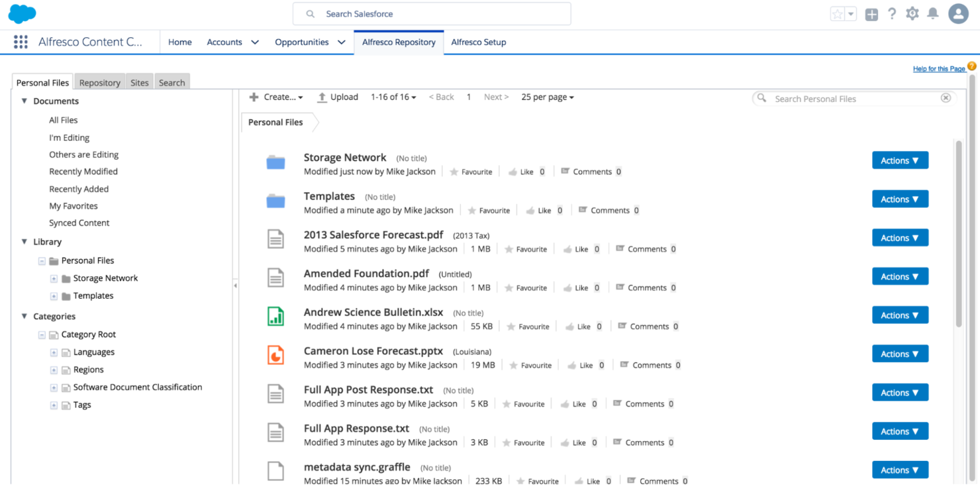Open the Create... dropdown menu
Image resolution: width=980 pixels, height=504 pixels.
pyautogui.click(x=276, y=97)
